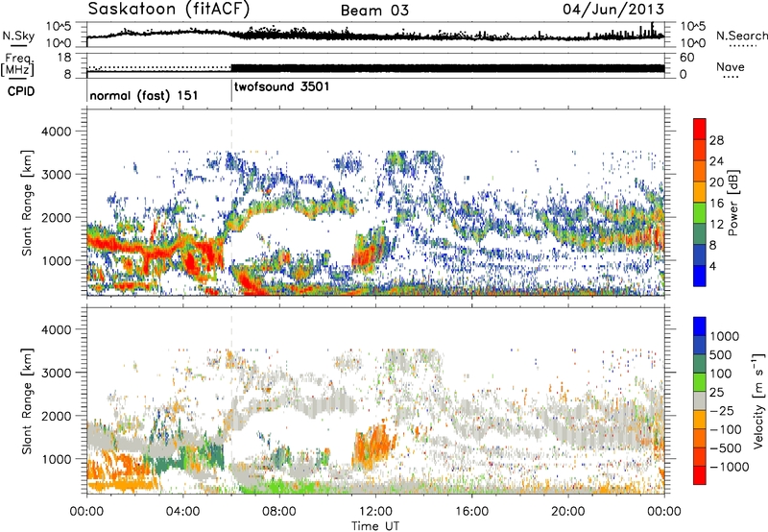Click the '1000' velocity colorbar tick value
The height and width of the screenshot is (532, 768).
[724, 336]
